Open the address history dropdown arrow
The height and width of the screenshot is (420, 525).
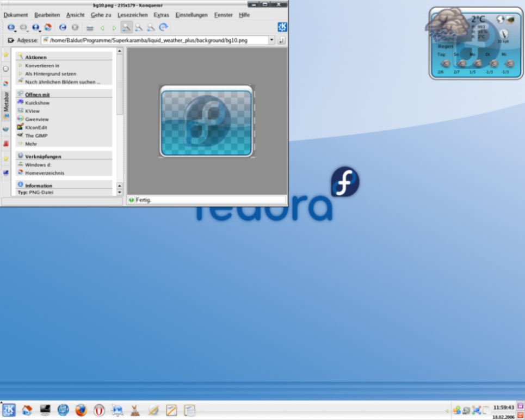click(271, 40)
